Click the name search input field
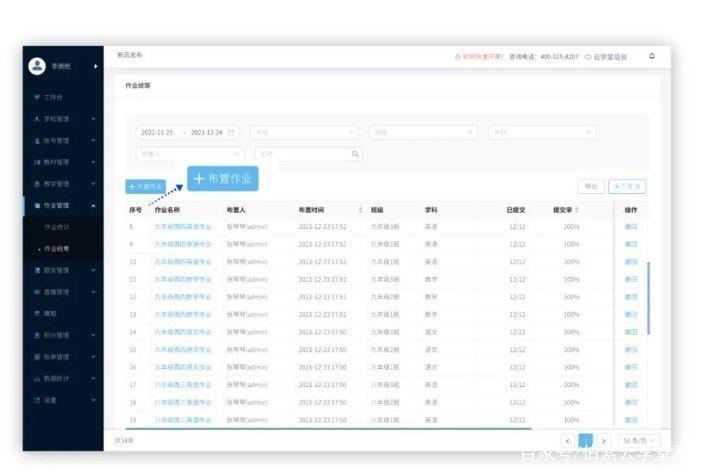Viewport: 720px width, 473px height. click(x=302, y=154)
